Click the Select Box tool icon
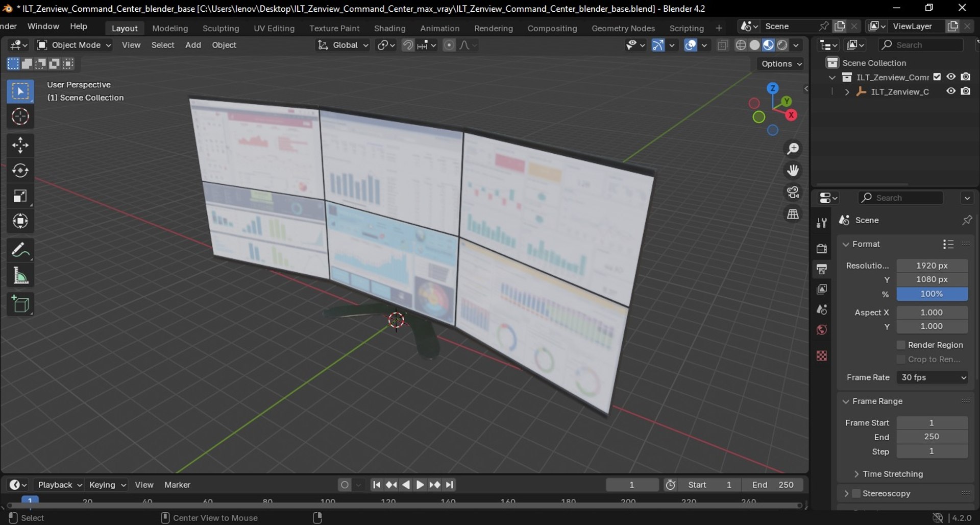This screenshot has height=525, width=980. 20,92
